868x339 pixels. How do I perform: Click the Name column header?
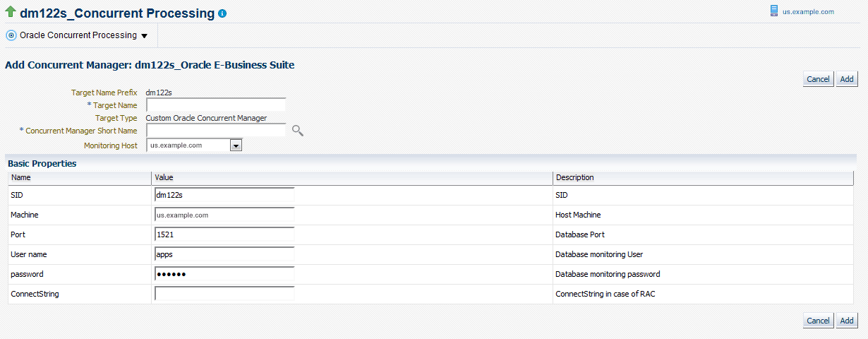tap(79, 178)
